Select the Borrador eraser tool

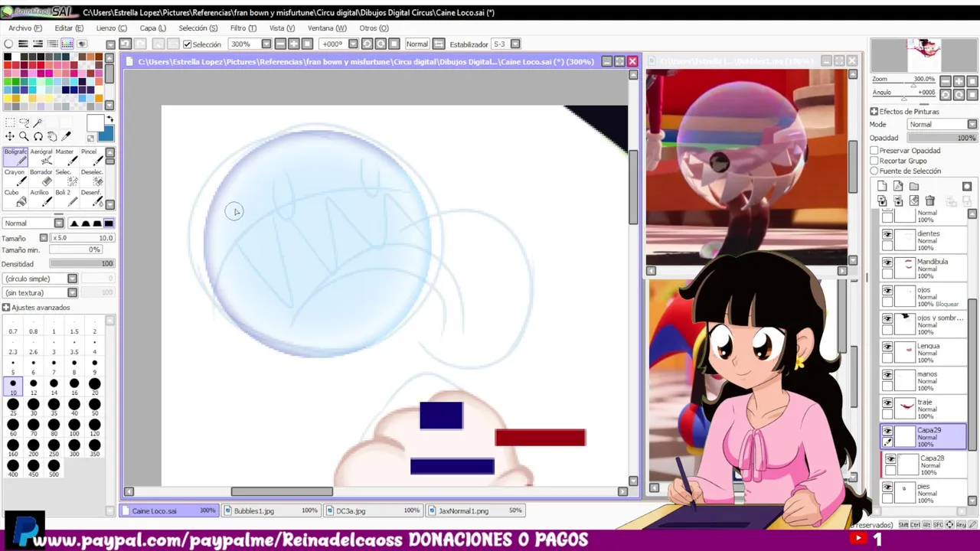(41, 178)
